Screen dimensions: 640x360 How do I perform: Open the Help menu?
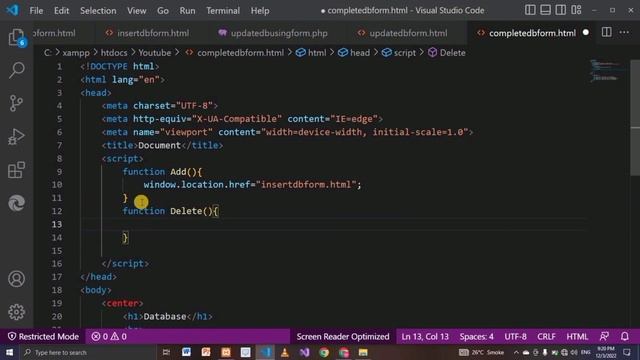260,11
